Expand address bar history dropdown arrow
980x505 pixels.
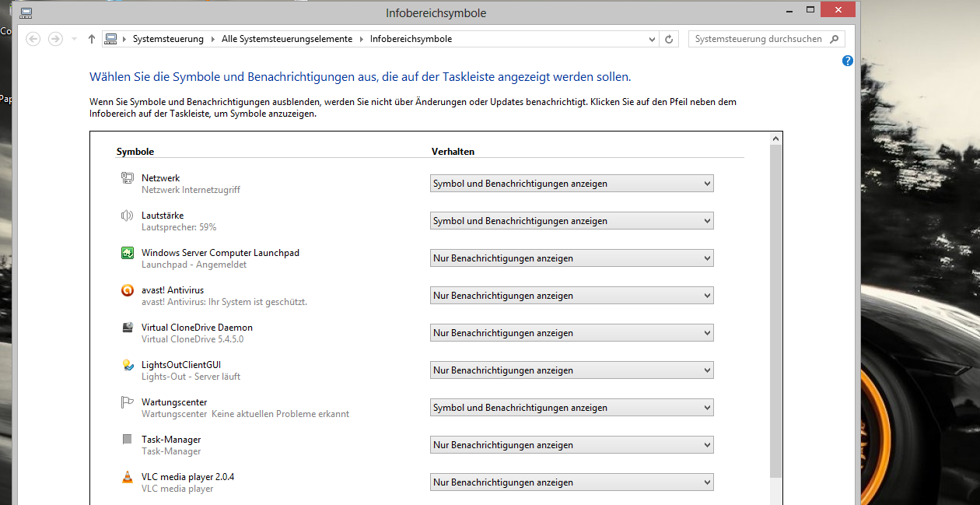coord(652,39)
